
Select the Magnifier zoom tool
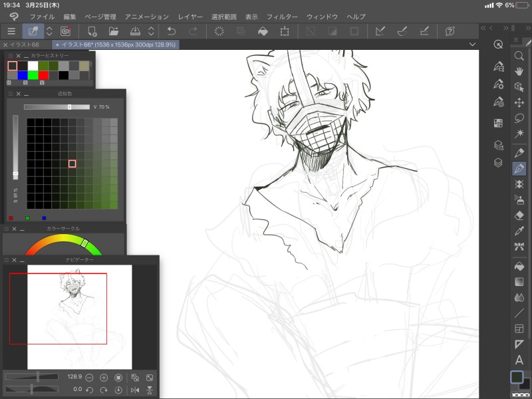click(519, 56)
